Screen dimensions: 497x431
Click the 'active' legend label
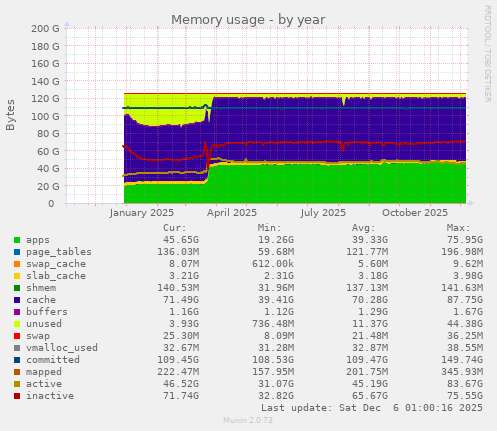44,384
